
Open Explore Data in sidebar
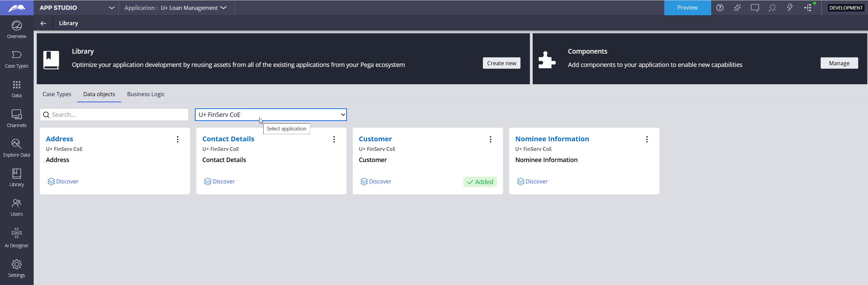(16, 148)
